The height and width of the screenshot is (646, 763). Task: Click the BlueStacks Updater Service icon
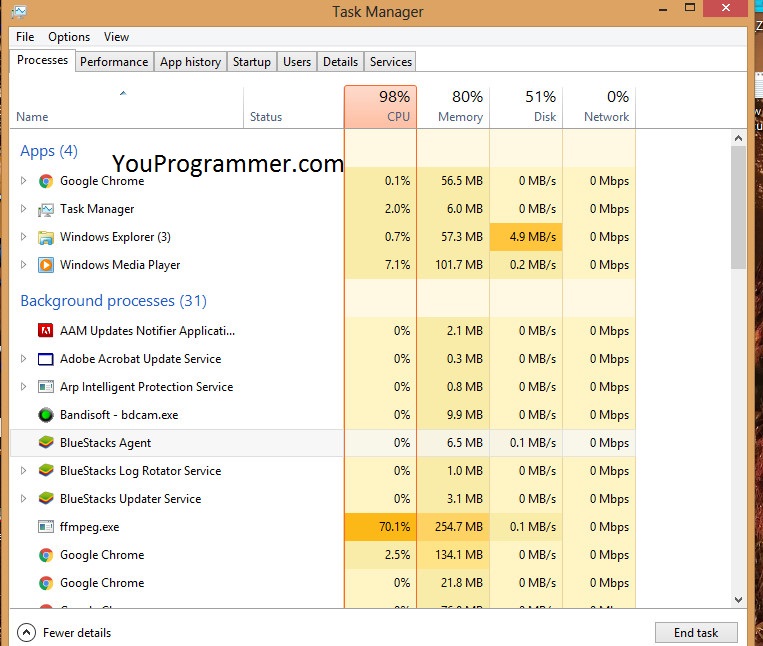[46, 499]
